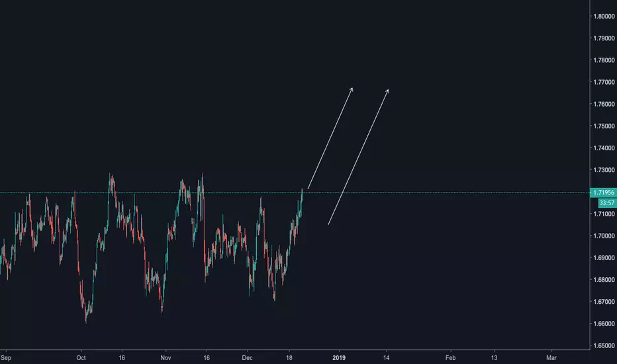Click the 1.70000 price axis label
The height and width of the screenshot is (364, 617).
point(604,236)
